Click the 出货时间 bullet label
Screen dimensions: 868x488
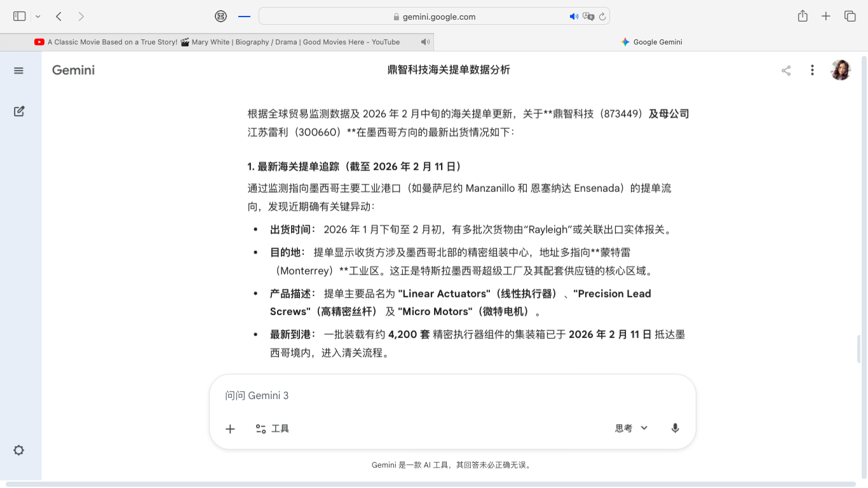pos(293,229)
